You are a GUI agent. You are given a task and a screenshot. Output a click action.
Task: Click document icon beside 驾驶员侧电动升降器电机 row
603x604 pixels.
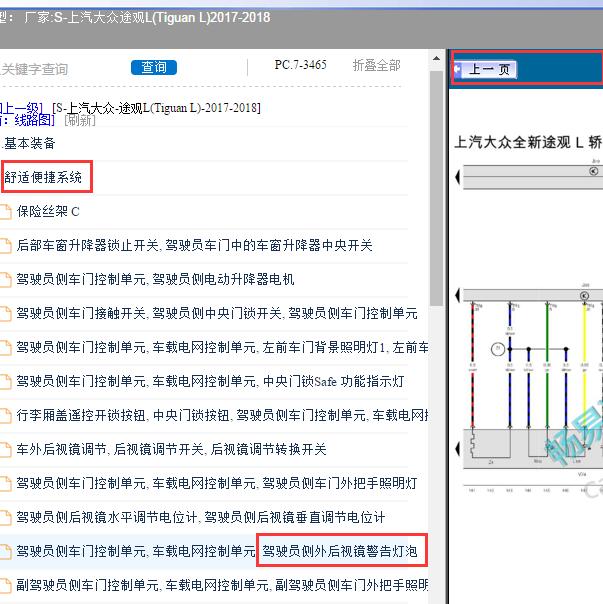5,280
